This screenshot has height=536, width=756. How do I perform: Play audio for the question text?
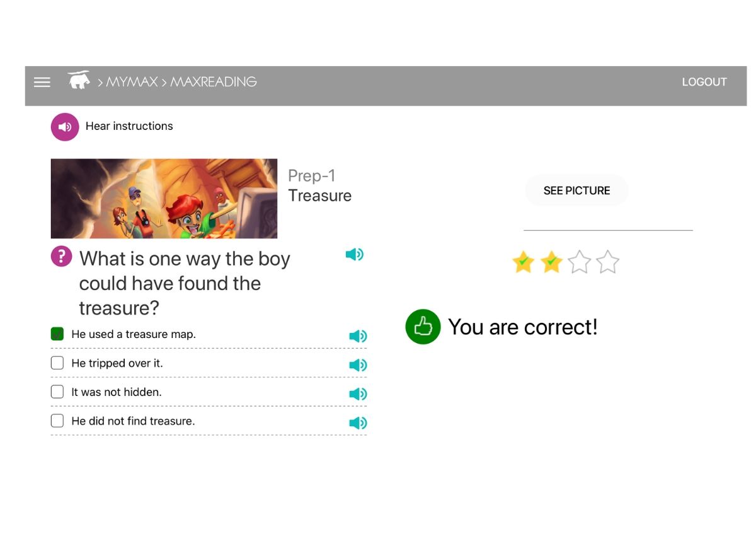355,254
